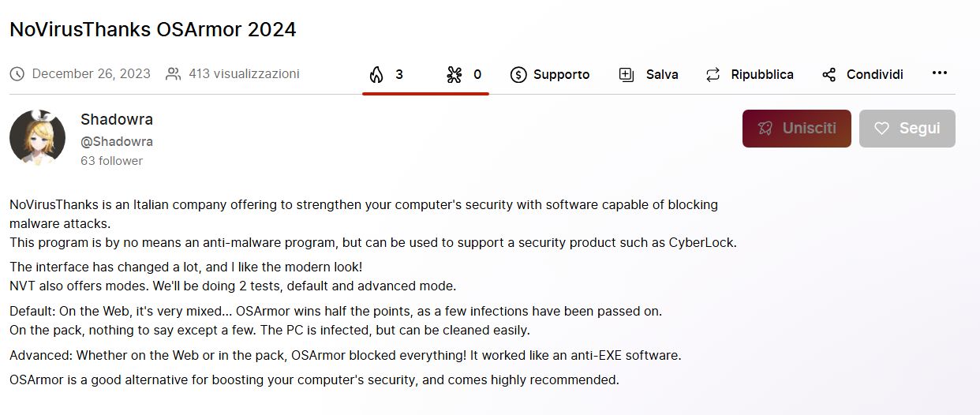980x415 pixels.
Task: Click the dislike icon beside the zero
Action: tap(454, 74)
